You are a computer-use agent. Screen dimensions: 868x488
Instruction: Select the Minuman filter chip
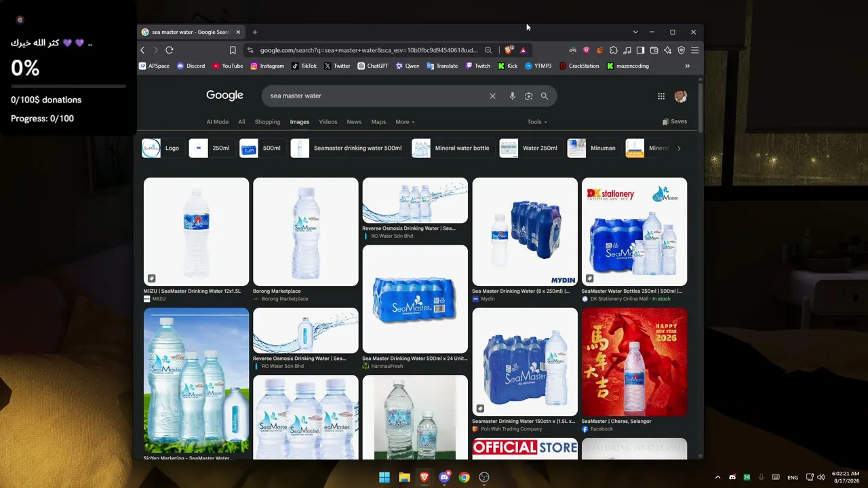(593, 148)
